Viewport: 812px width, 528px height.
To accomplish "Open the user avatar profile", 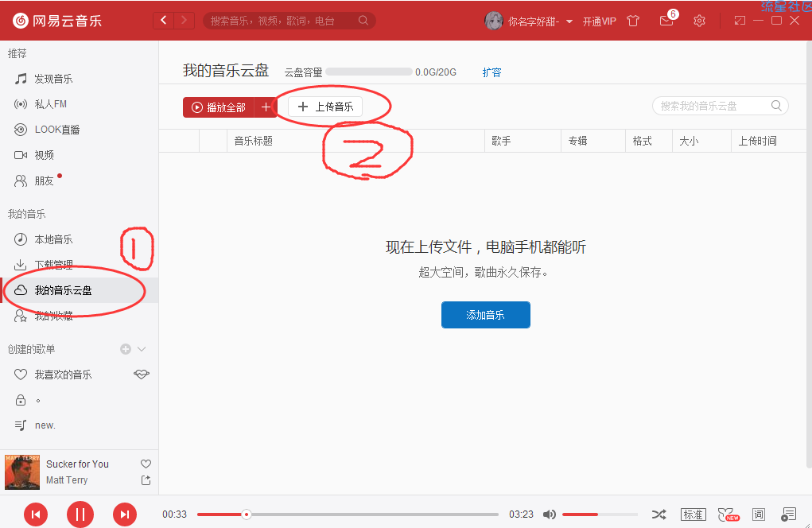I will [x=494, y=21].
